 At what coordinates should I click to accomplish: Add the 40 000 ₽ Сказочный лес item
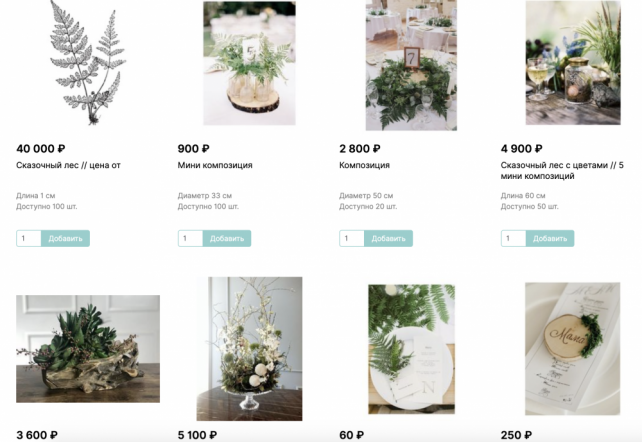(x=65, y=238)
